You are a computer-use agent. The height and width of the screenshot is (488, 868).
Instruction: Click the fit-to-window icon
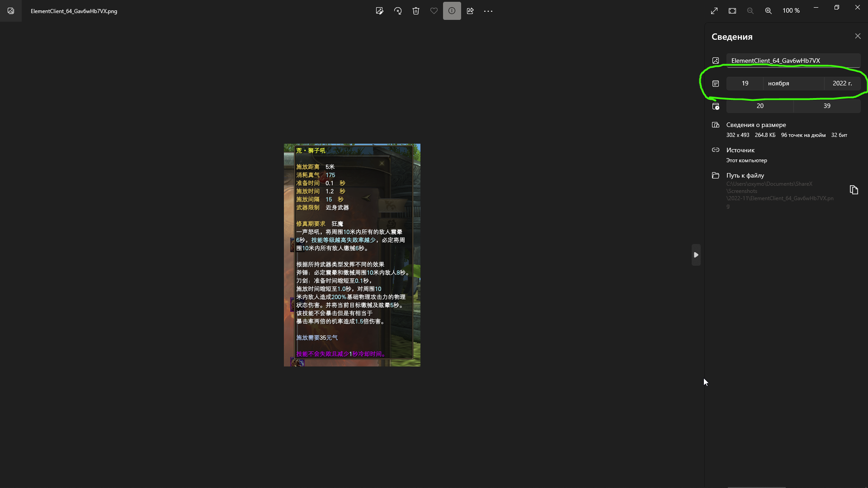point(732,11)
